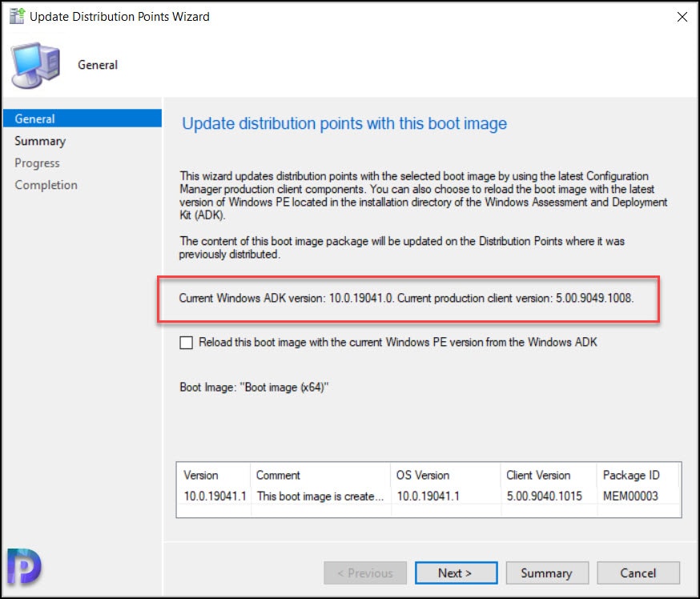The height and width of the screenshot is (599, 700).
Task: Click the disabled < Previous button
Action: click(x=364, y=573)
